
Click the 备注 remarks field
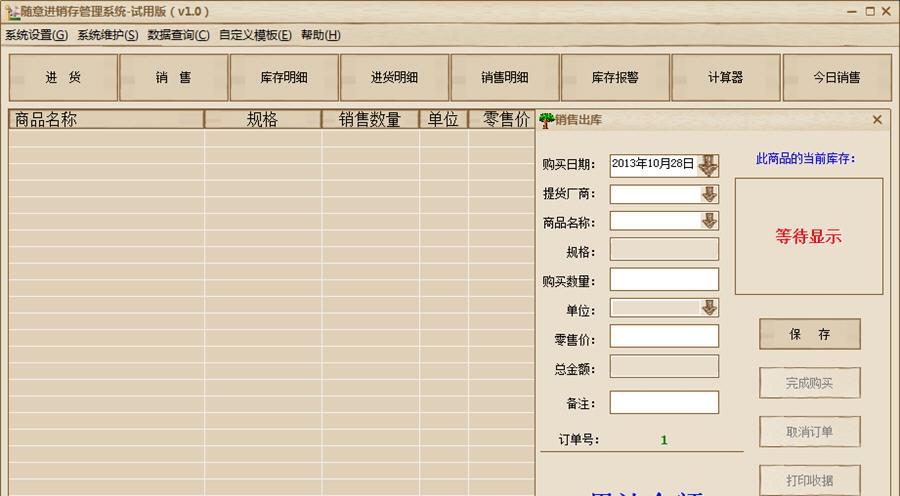[664, 402]
